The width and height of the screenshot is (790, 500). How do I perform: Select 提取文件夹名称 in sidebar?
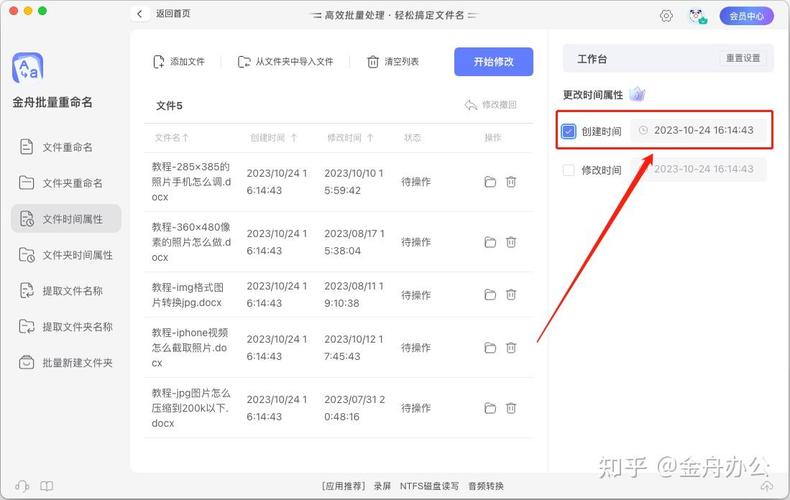65,327
